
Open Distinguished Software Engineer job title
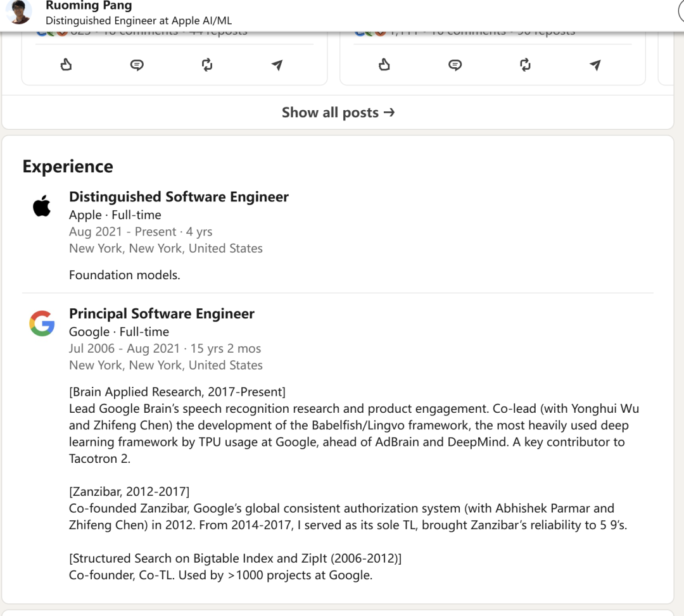coord(179,197)
